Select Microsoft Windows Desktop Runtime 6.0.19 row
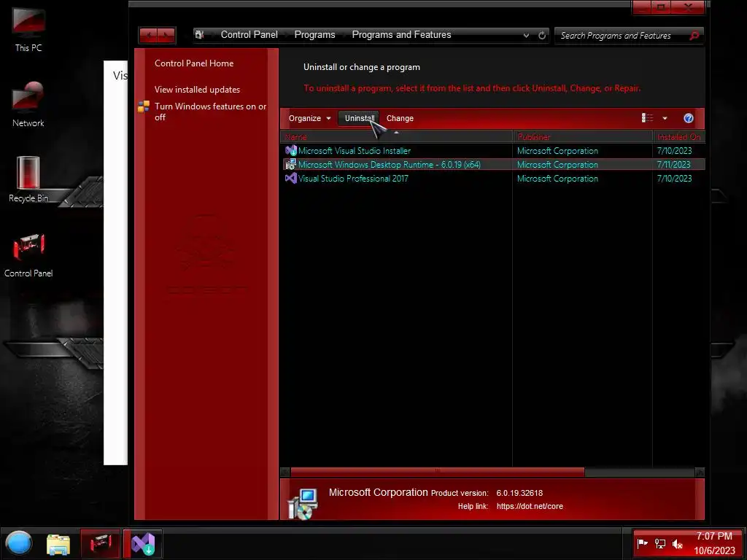 (x=494, y=164)
